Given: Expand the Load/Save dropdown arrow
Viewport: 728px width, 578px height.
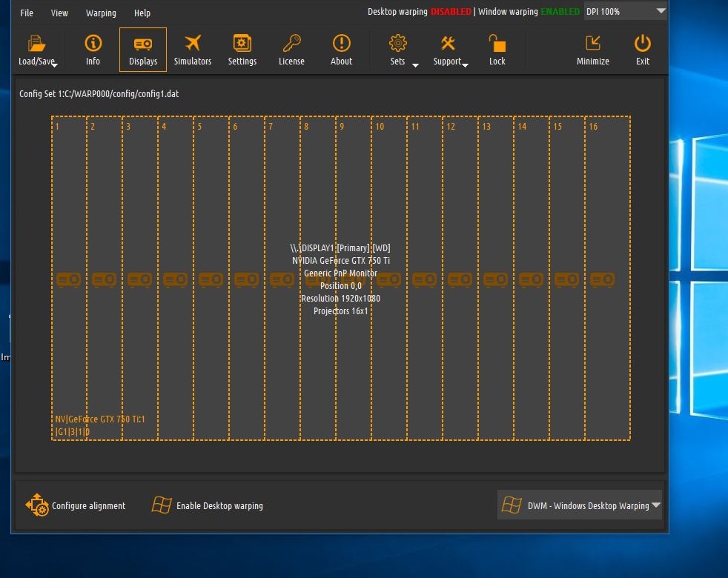Looking at the screenshot, I should pos(54,65).
